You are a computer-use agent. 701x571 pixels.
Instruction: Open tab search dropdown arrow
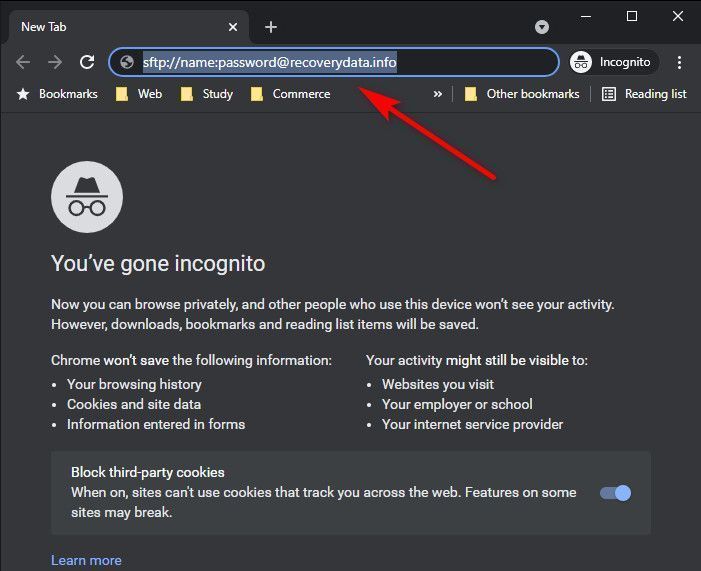click(x=542, y=27)
